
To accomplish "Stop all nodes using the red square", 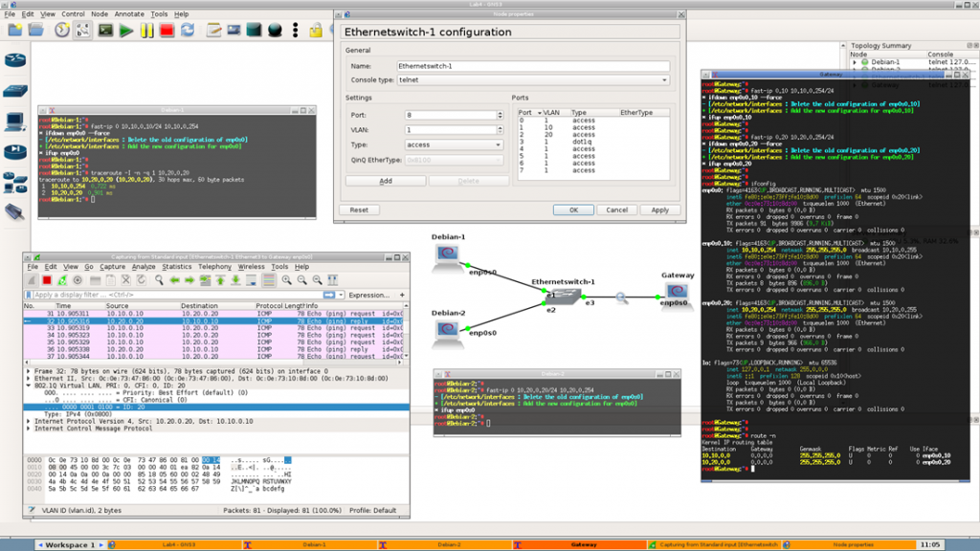I will click(167, 31).
